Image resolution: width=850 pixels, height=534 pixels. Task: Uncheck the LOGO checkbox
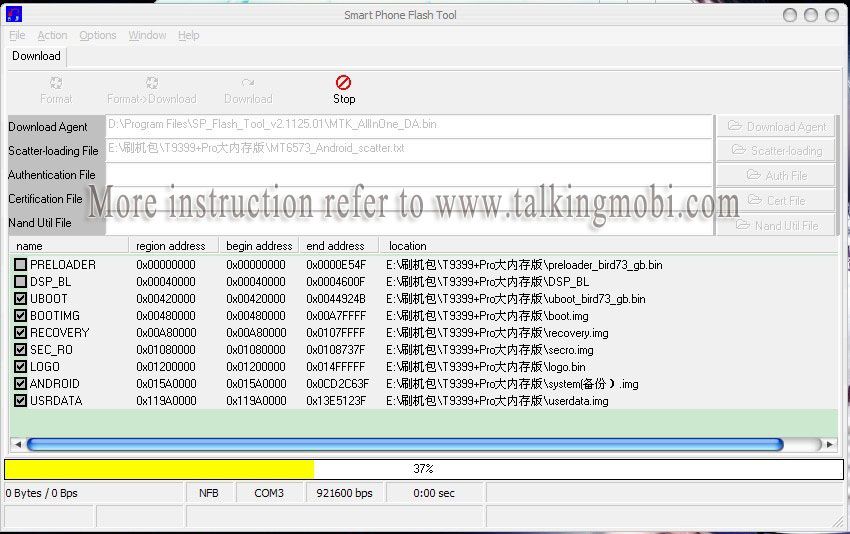21,366
